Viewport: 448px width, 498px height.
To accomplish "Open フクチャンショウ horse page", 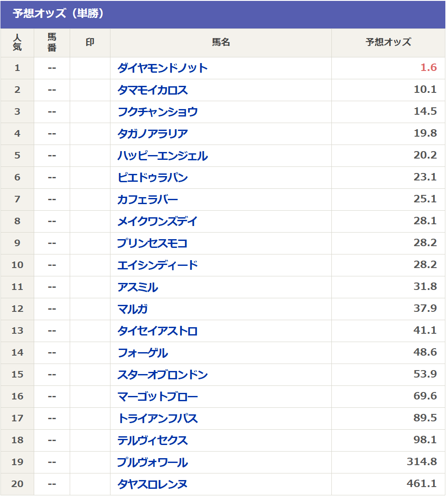I will click(x=157, y=112).
